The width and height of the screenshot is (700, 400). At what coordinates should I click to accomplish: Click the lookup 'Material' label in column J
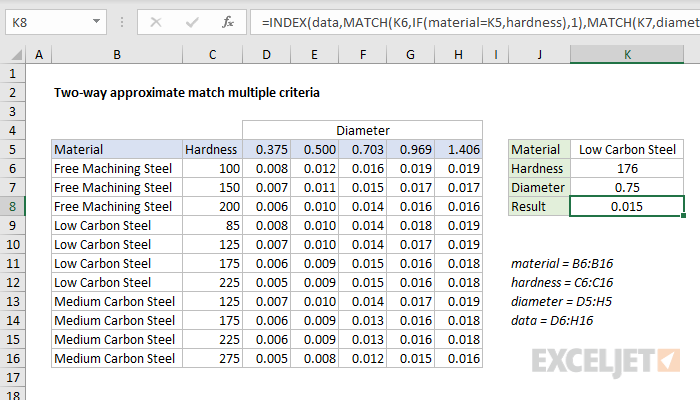point(539,150)
